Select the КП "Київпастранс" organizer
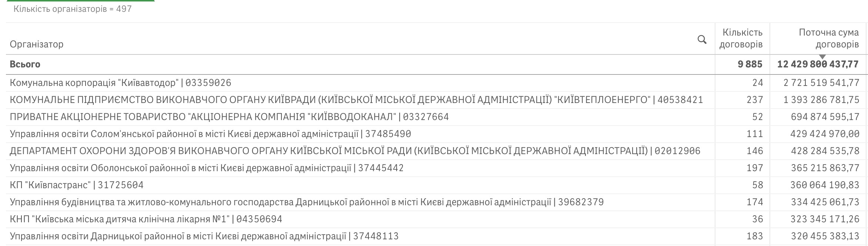Screen dimensions: 868x246 [76, 185]
